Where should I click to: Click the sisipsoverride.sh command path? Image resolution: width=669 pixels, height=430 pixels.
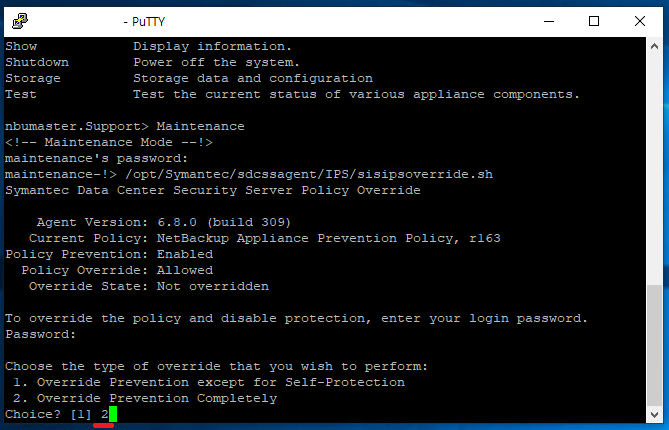pyautogui.click(x=309, y=174)
